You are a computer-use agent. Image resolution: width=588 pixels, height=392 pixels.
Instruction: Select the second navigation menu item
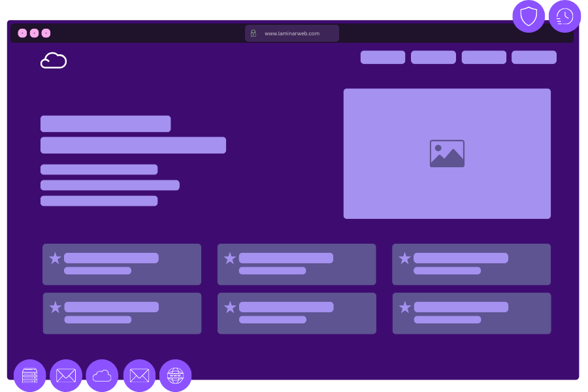click(x=433, y=57)
